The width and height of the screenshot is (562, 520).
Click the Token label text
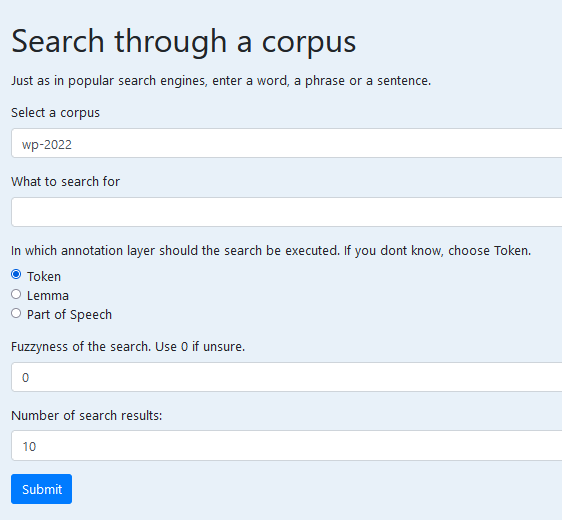point(44,277)
